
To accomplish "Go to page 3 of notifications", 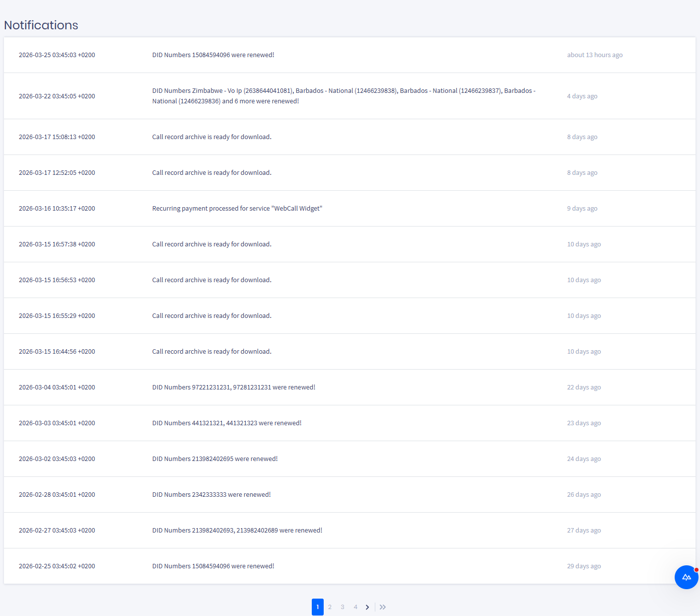I will 342,607.
